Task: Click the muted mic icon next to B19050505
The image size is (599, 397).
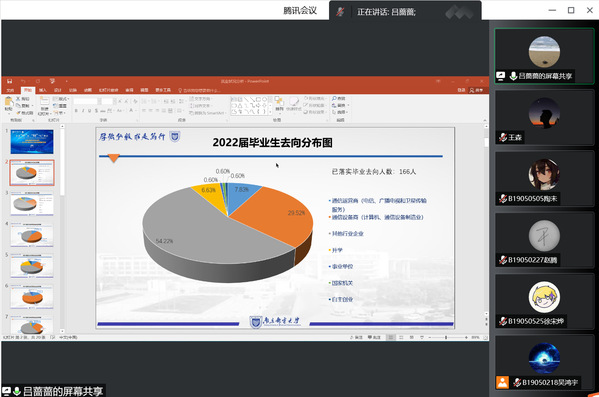Action: pos(503,199)
